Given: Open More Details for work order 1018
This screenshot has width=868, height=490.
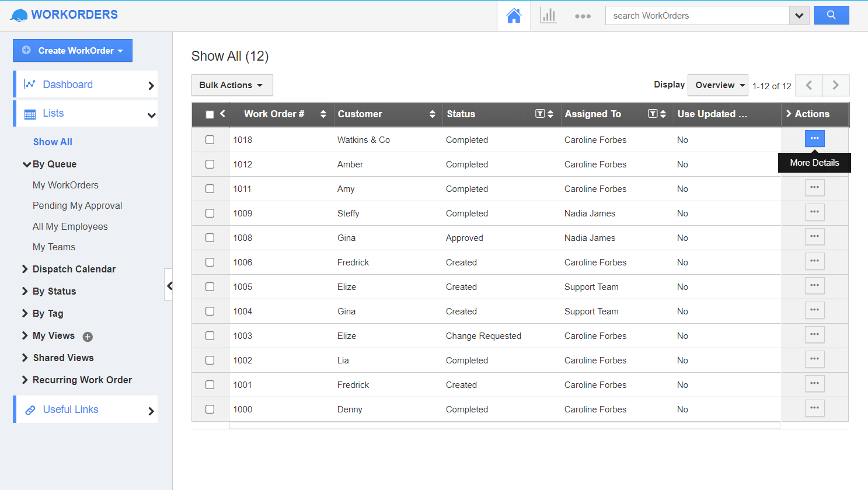Looking at the screenshot, I should pos(814,138).
